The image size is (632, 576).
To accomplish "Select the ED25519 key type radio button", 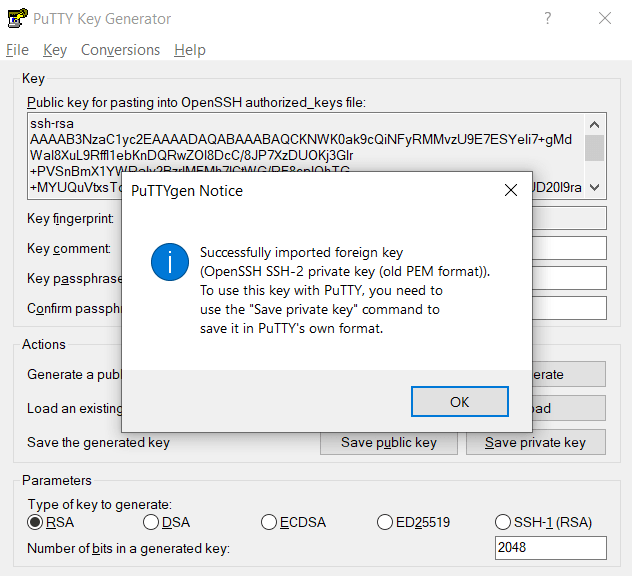I will click(x=385, y=522).
